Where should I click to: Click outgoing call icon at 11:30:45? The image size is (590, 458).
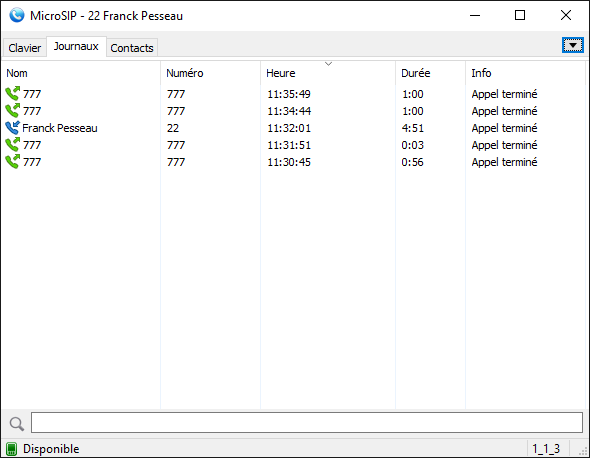[12, 162]
